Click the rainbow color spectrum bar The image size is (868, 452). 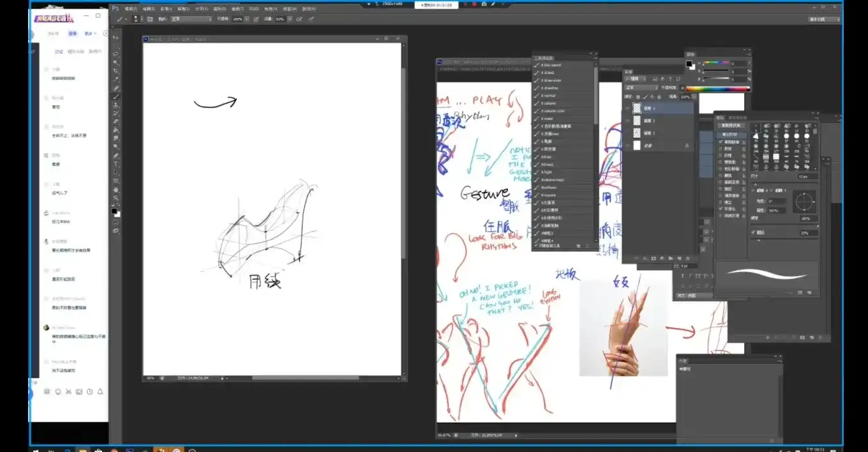[x=717, y=89]
